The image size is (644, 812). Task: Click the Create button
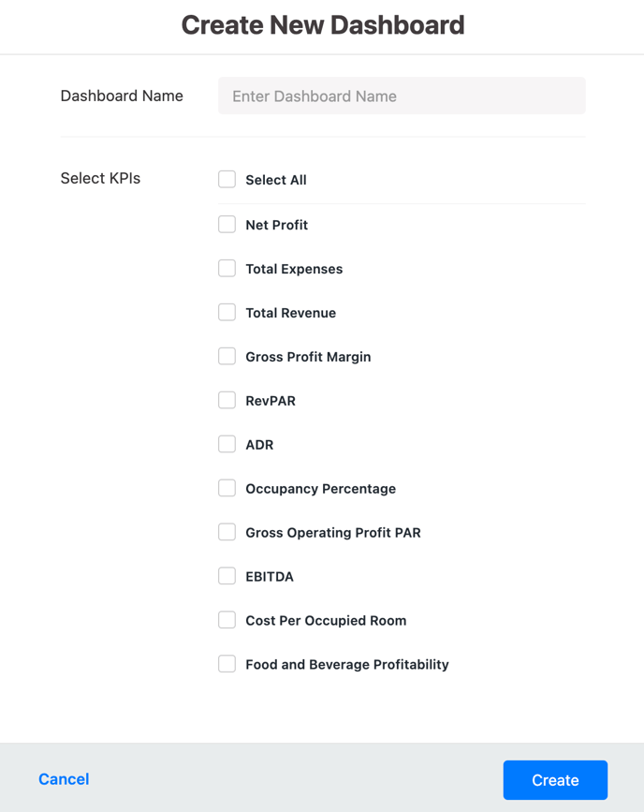pyautogui.click(x=555, y=780)
